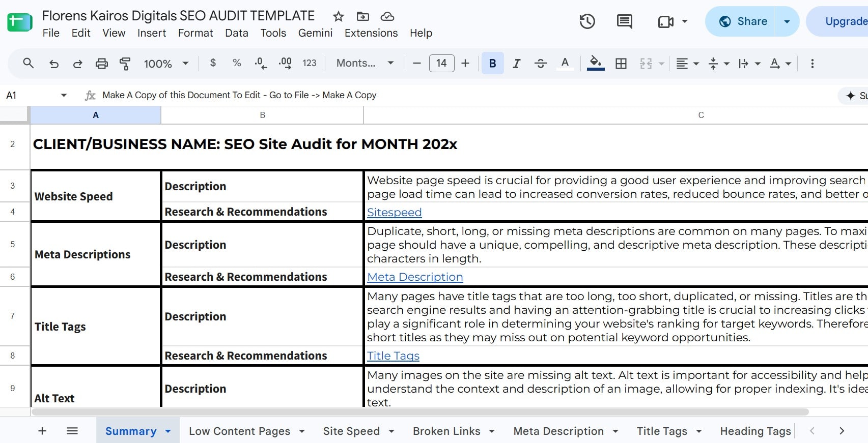Move document to folder icon
The image size is (868, 443).
pos(363,17)
